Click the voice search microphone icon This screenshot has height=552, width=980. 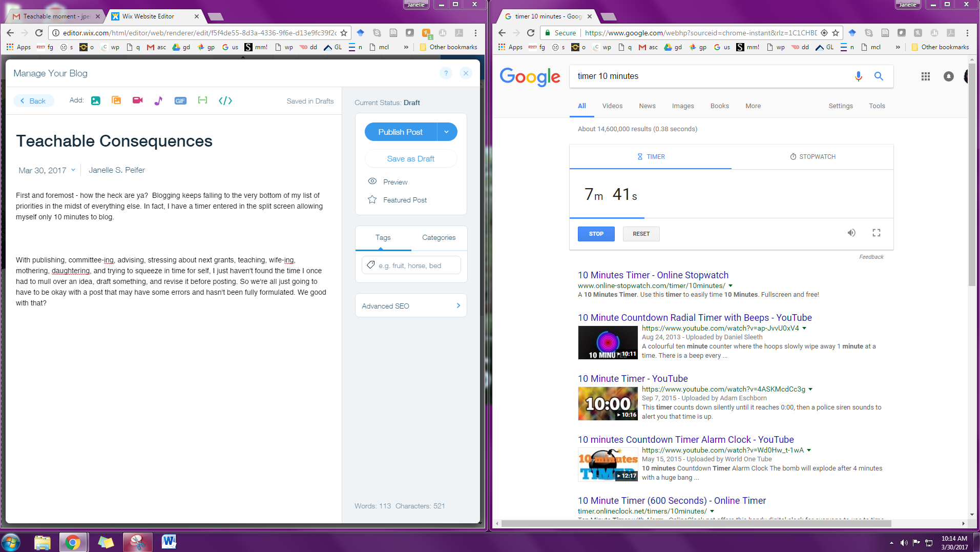coord(859,76)
